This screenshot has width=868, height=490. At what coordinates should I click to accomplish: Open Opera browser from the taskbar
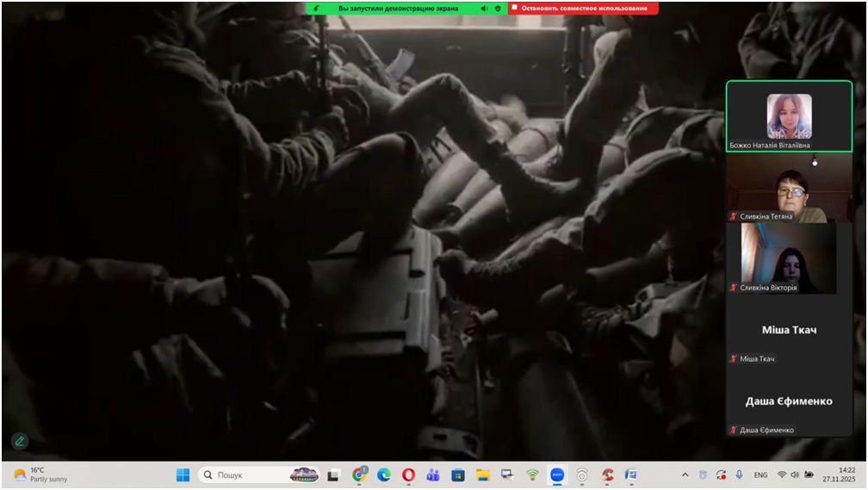pyautogui.click(x=408, y=474)
